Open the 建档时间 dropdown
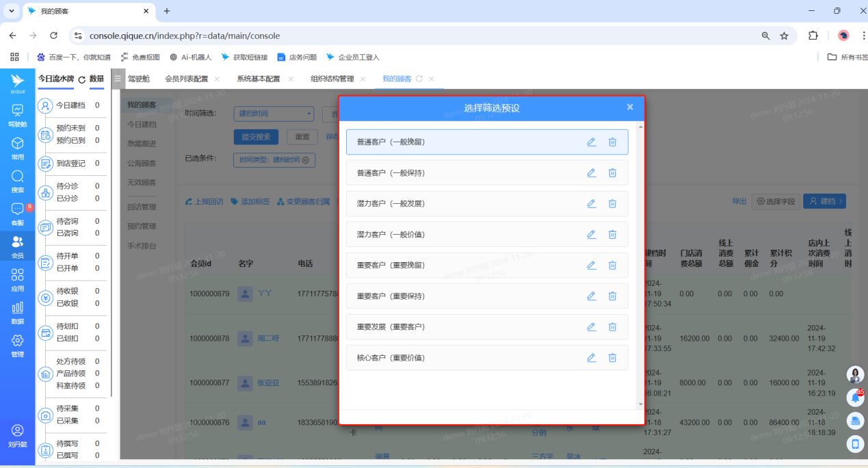Viewport: 868px width, 468px height. click(x=273, y=114)
